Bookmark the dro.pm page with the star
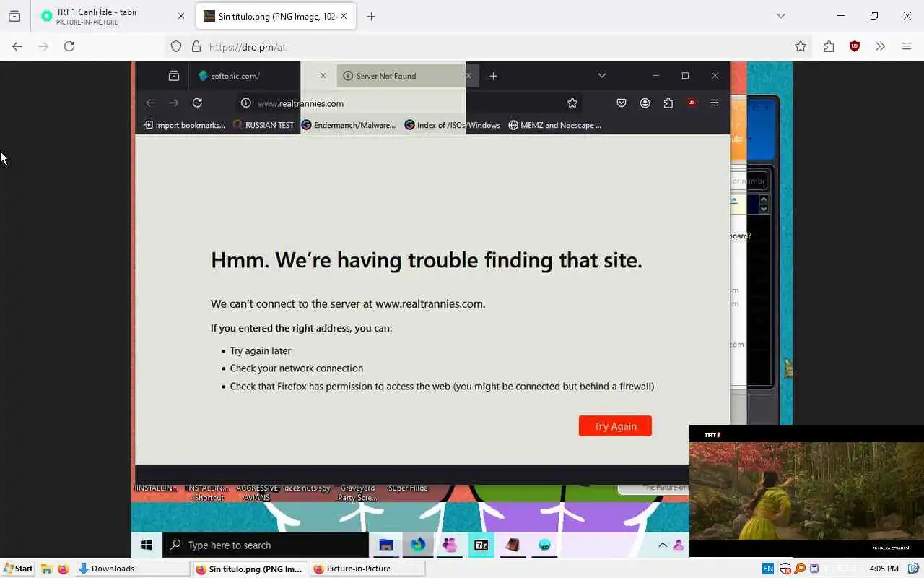 point(801,46)
